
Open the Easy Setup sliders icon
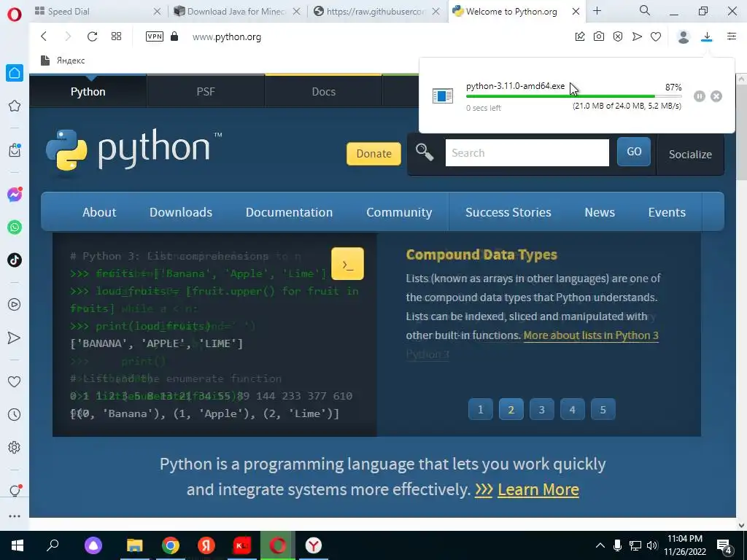pos(732,36)
